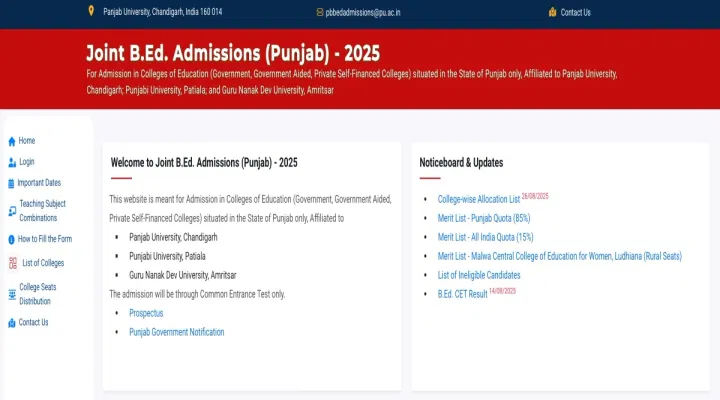Click the Welcome to Joint B.Ed. Admissions heading
Viewport: 720px width, 400px height.
(x=204, y=163)
